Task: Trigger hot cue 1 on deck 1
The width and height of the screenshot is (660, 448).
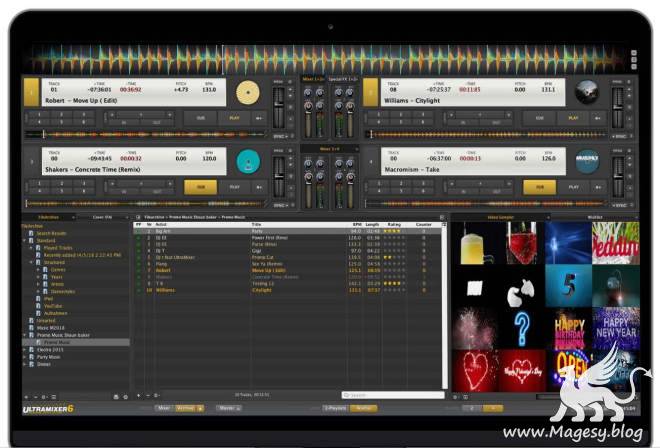Action: (39, 115)
